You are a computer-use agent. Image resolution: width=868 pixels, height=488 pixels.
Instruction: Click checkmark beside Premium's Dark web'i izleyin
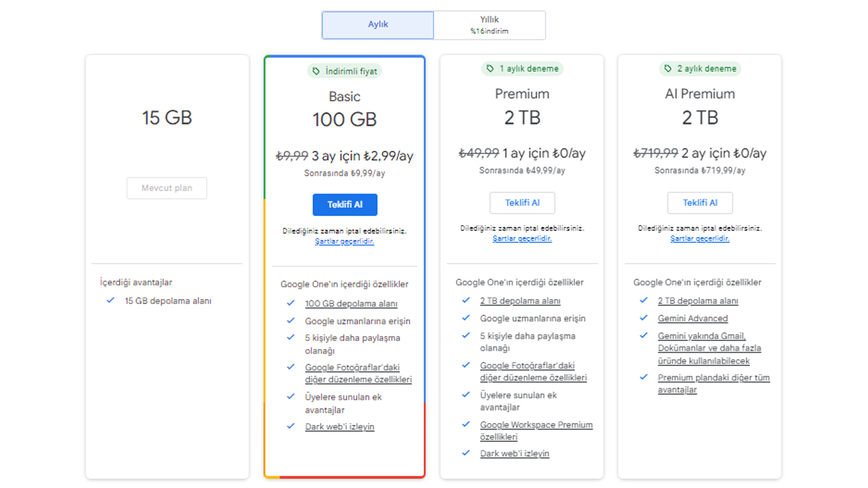(466, 453)
